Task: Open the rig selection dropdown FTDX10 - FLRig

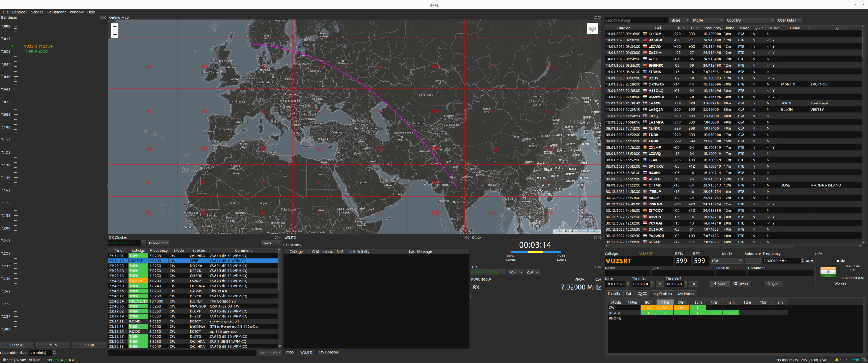Action: click(488, 273)
